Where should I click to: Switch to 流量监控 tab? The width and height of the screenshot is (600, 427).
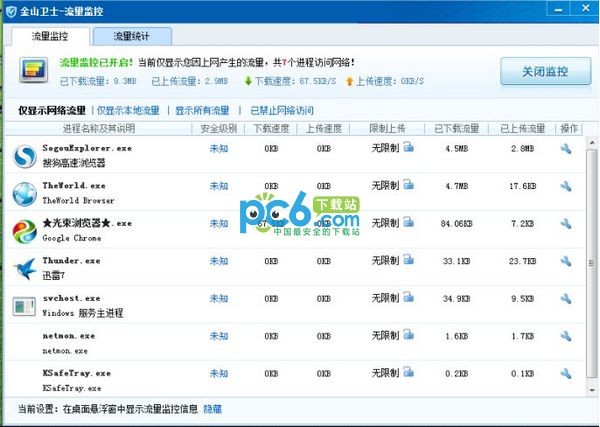click(50, 37)
